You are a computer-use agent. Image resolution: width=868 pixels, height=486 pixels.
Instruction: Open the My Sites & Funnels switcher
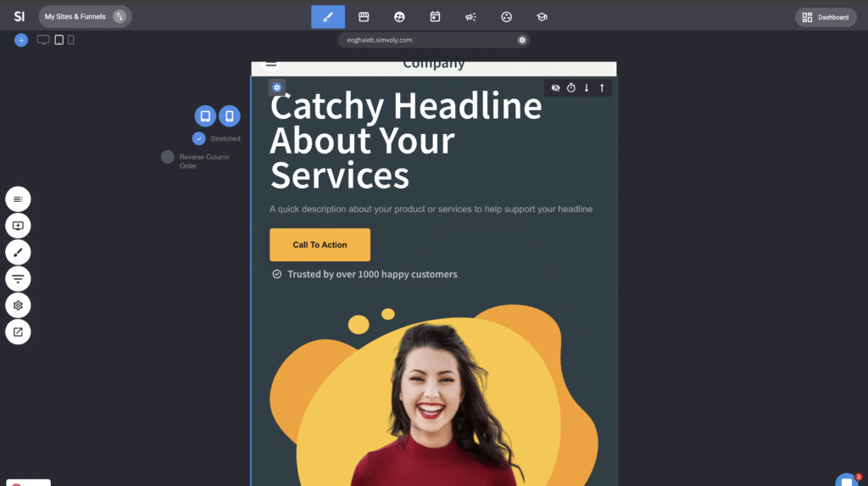[x=85, y=17]
